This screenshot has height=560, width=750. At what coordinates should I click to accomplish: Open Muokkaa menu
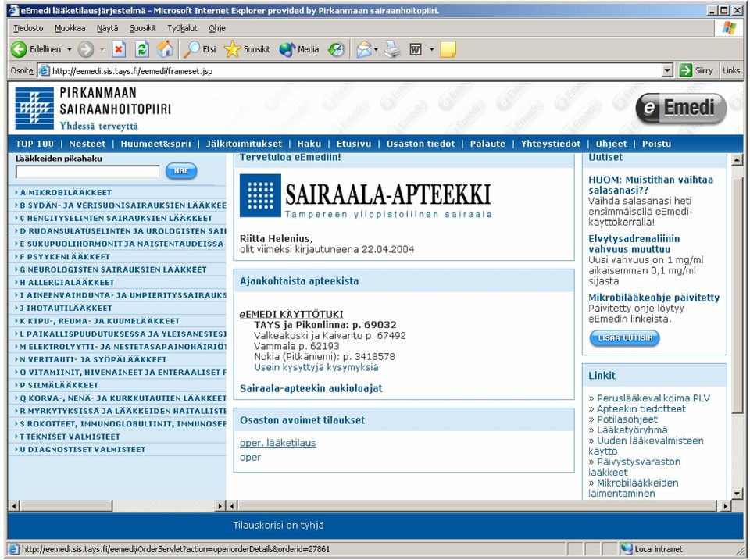70,28
